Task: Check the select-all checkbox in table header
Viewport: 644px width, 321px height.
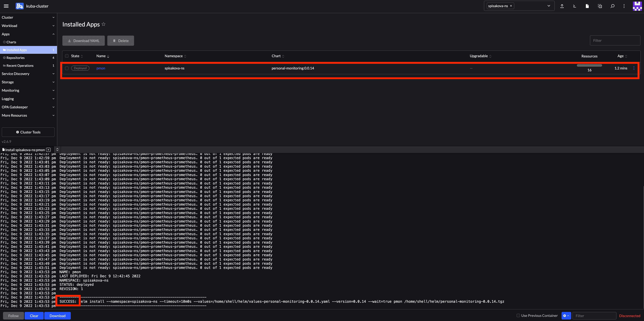Action: pos(67,56)
